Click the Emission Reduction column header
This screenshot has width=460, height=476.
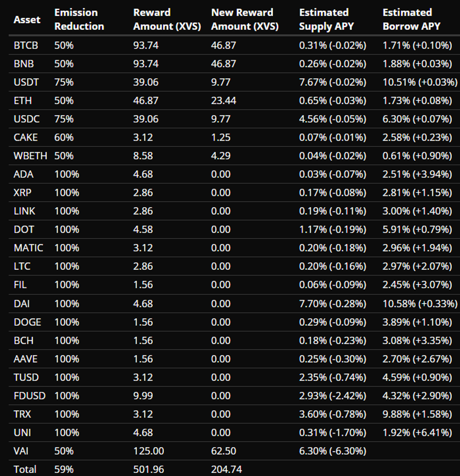(79, 19)
